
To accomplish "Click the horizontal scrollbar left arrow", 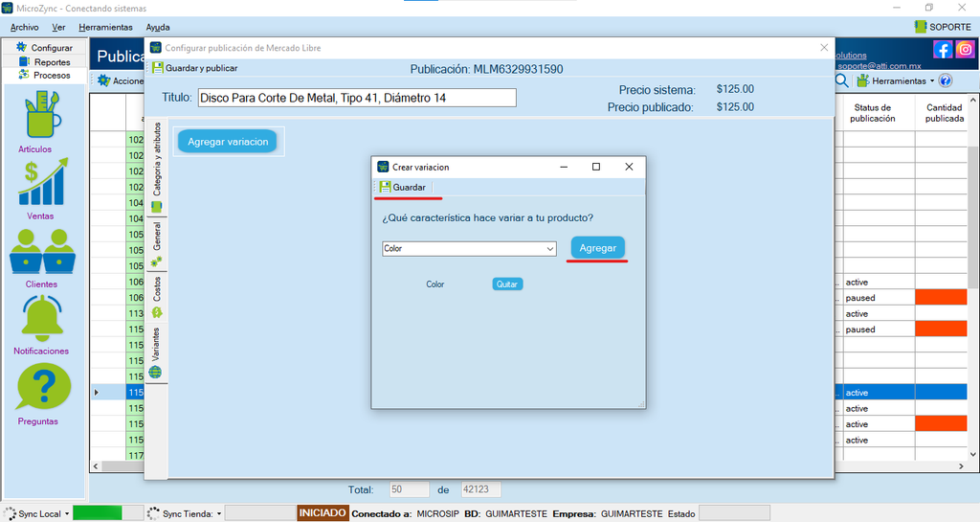I will point(96,465).
